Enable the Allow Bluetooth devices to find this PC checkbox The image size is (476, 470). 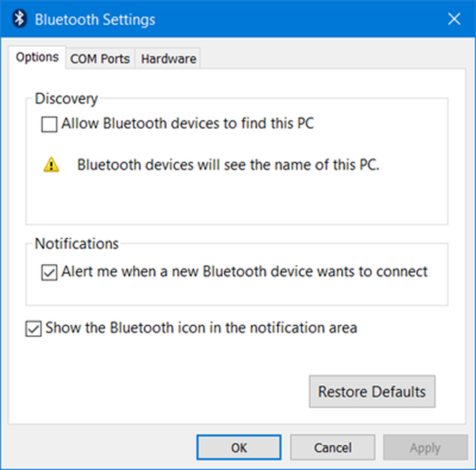(x=49, y=125)
